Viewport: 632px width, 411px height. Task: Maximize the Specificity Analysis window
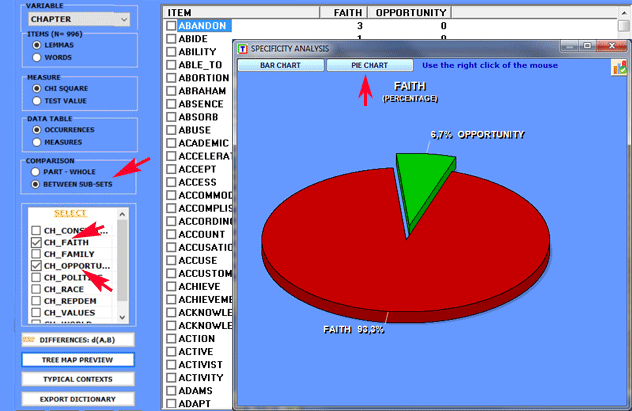pos(588,46)
